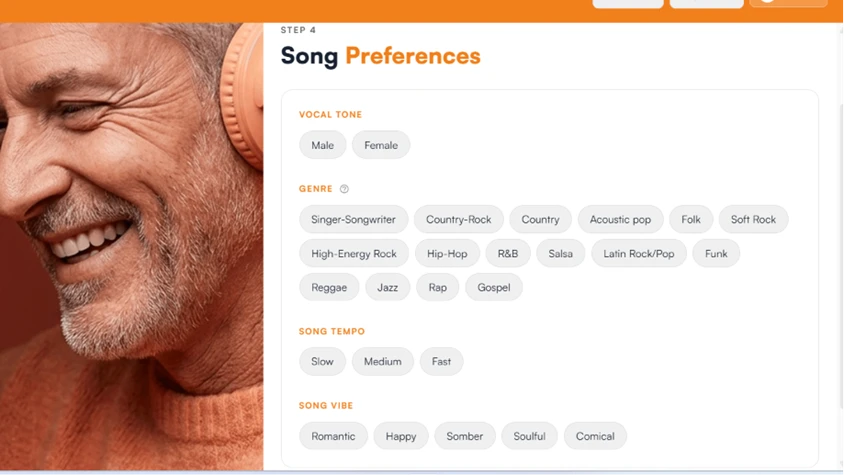Choose the Gospel genre chip
This screenshot has height=475, width=844.
pos(494,287)
